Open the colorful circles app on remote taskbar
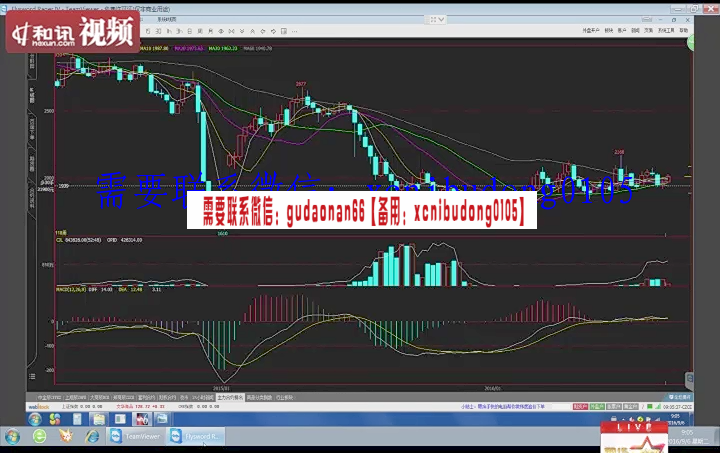Screen dimensions: 723x453 pyautogui.click(x=55, y=419)
